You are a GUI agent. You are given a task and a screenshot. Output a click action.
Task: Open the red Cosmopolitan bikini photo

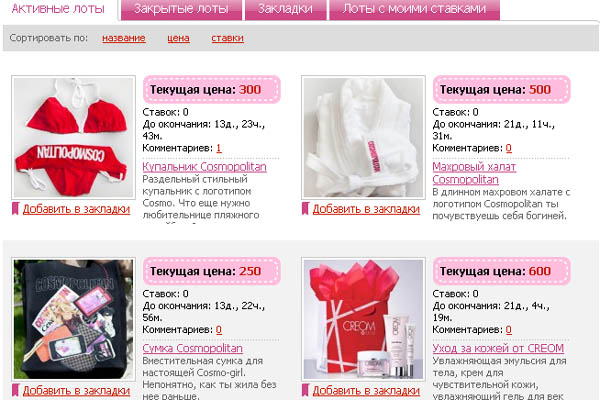[72, 137]
